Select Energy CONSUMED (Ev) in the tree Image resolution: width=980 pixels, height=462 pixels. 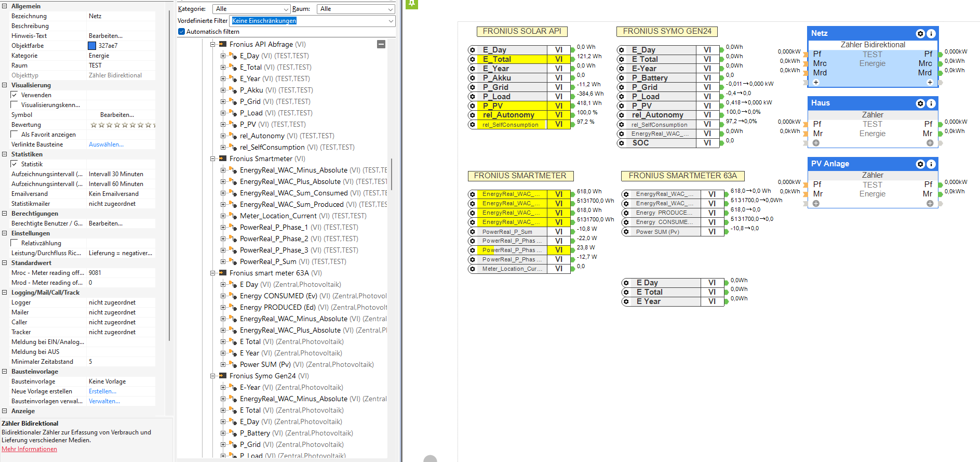[x=313, y=296]
